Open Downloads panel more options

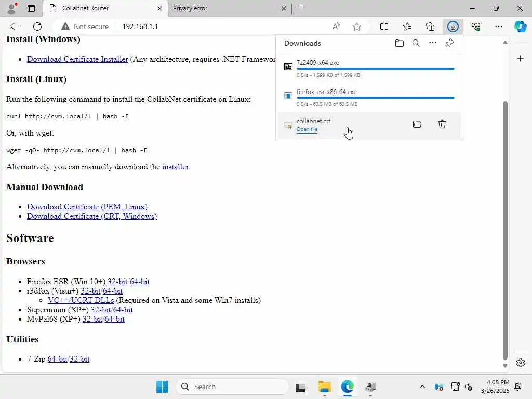pos(433,43)
